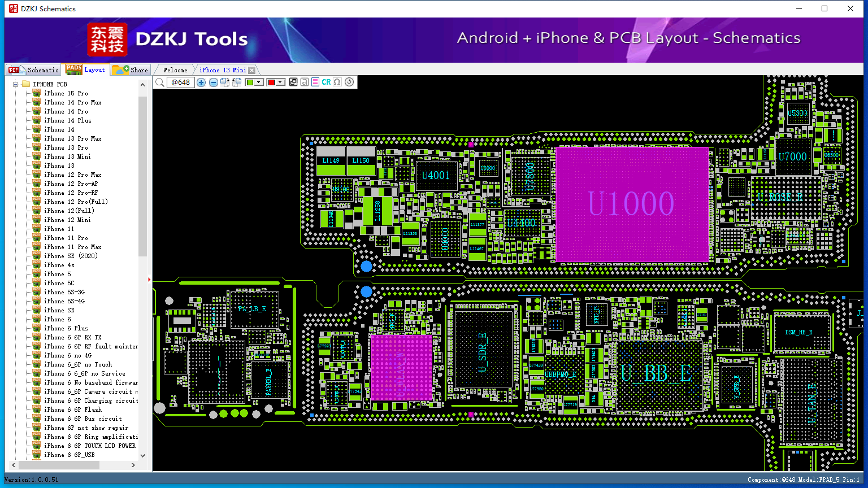Open the Share tab
Screen dimensions: 868x488
coord(130,69)
